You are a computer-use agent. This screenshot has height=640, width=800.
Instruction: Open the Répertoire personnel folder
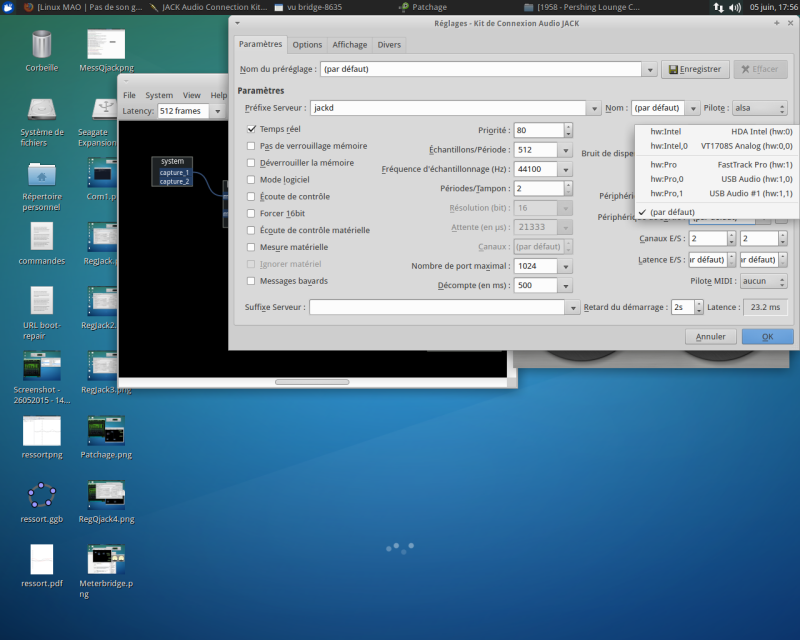point(41,174)
